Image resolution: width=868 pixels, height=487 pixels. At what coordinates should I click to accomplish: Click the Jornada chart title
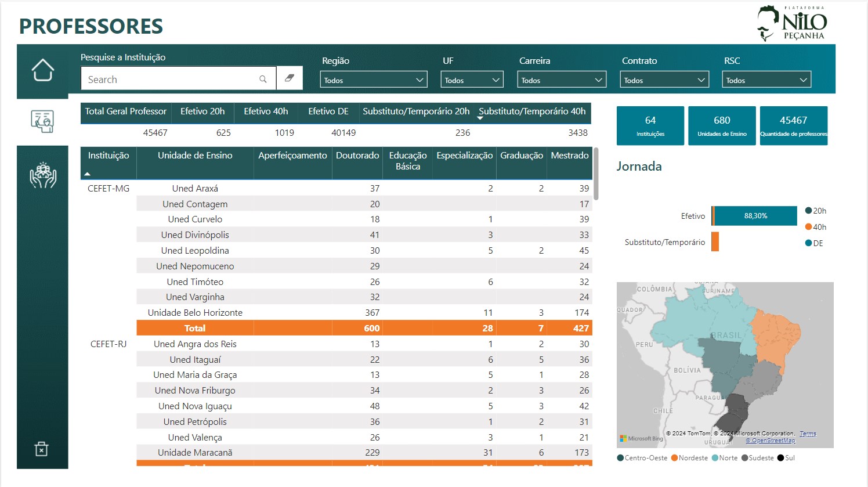[639, 167]
